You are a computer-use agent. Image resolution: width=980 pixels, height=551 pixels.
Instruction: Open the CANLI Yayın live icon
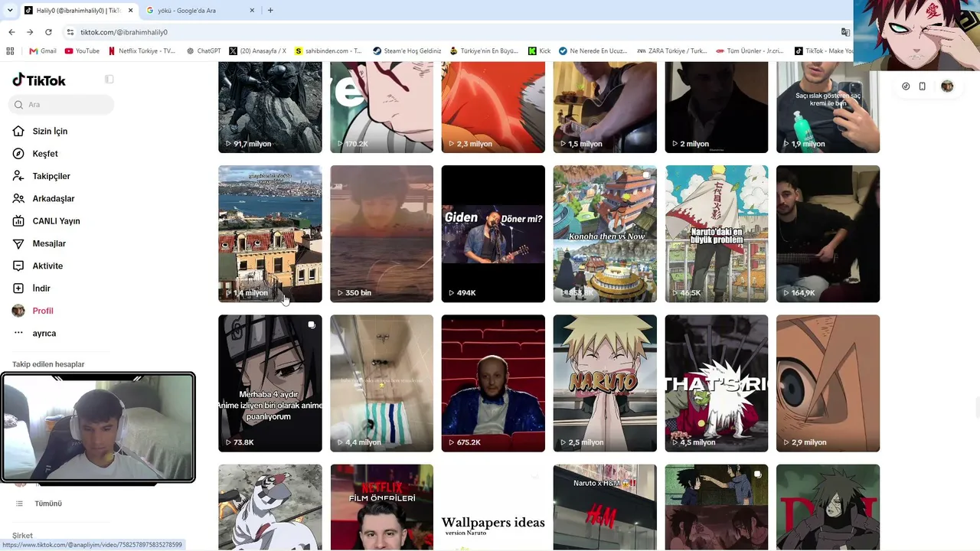tap(18, 221)
